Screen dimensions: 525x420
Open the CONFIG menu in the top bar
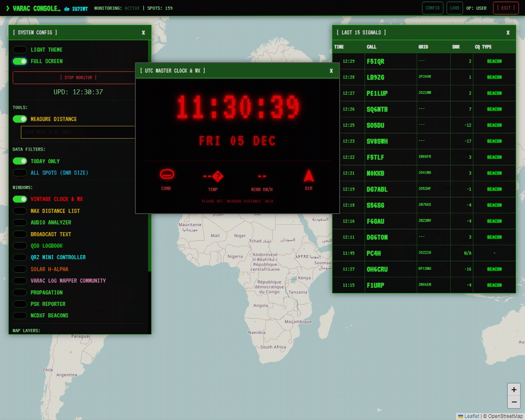tap(432, 8)
